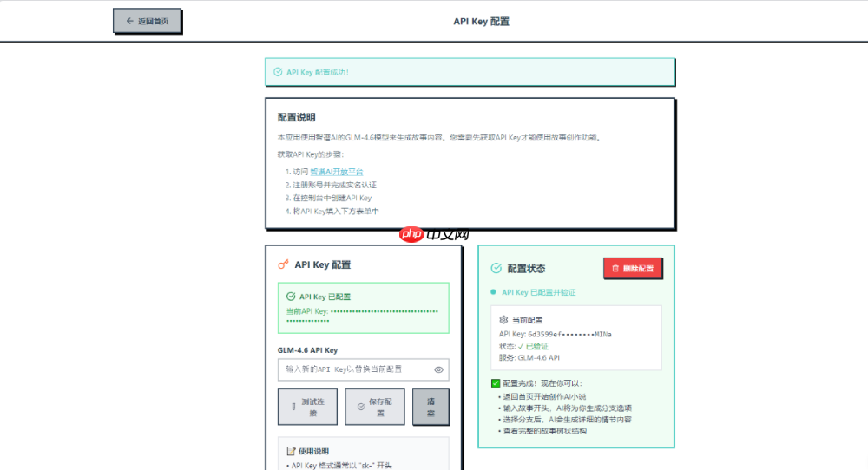Click the note icon beside 使用说明
This screenshot has height=470, width=868.
click(x=291, y=451)
